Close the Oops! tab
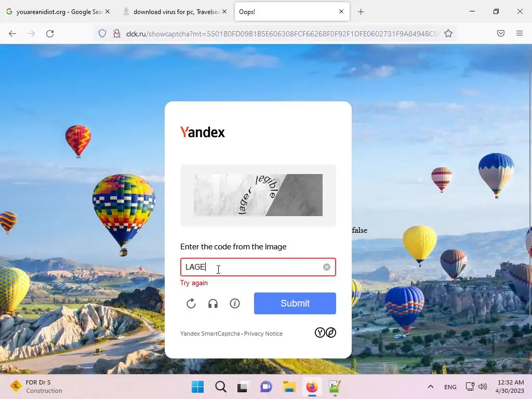532x399 pixels. (341, 11)
